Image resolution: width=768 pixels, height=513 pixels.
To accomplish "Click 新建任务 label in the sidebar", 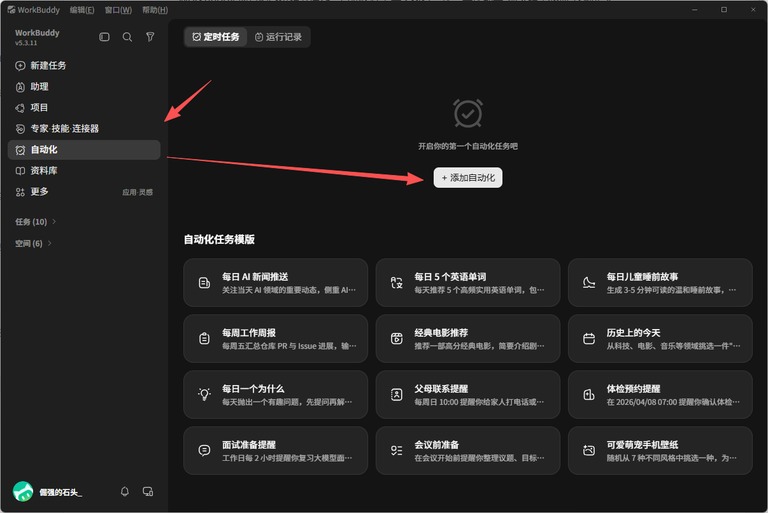I will 48,66.
